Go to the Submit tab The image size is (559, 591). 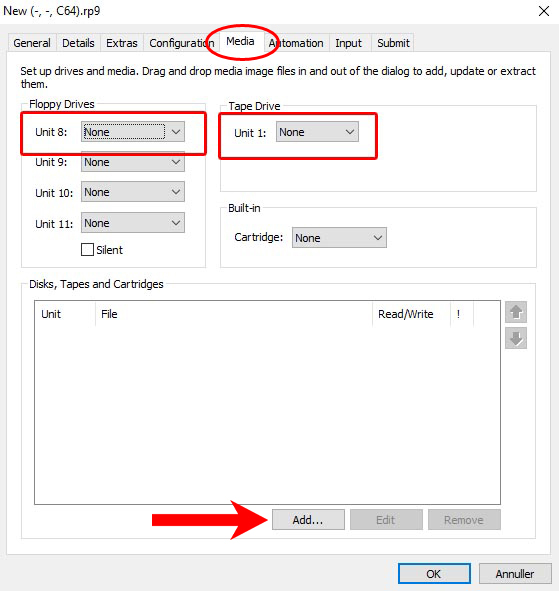point(393,43)
